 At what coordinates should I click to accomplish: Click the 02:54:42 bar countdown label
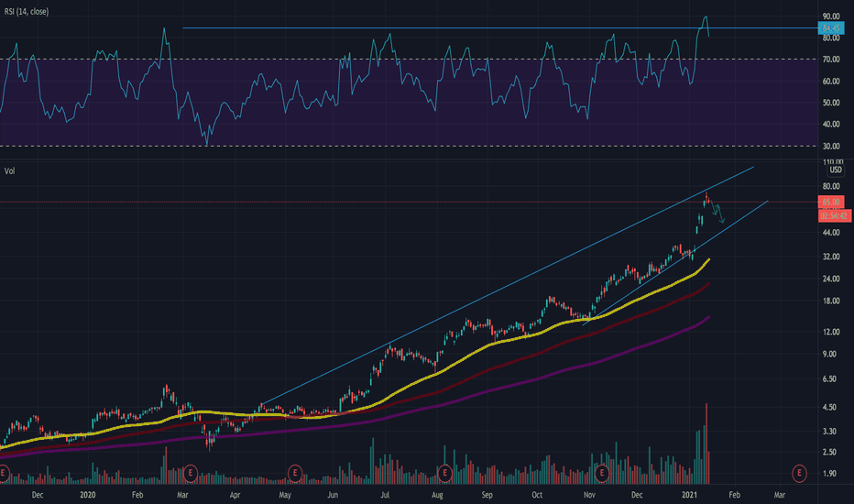834,216
